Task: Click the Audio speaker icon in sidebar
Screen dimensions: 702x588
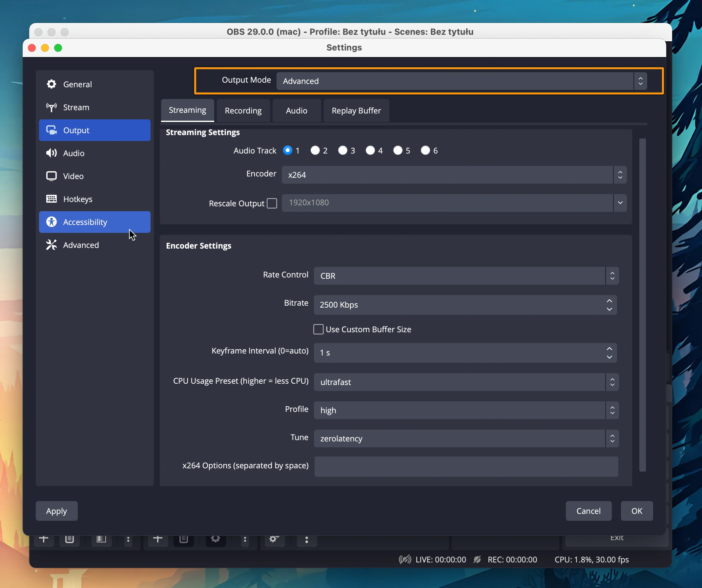Action: [51, 153]
